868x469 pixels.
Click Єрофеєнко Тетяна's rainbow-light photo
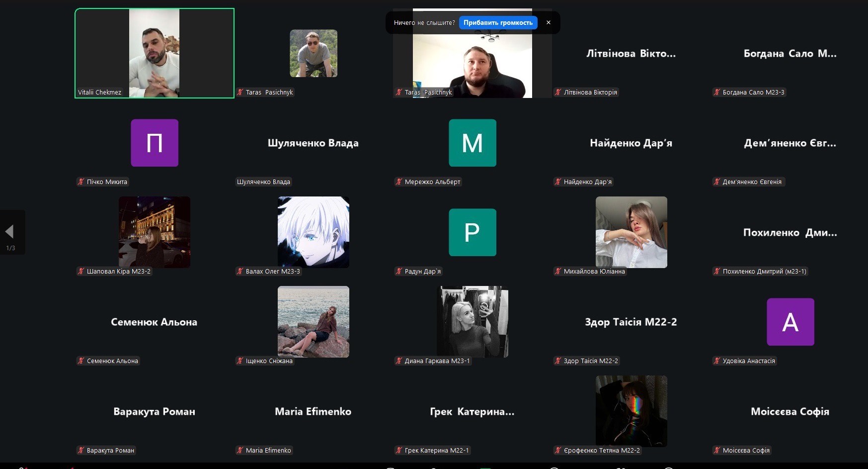pos(631,411)
